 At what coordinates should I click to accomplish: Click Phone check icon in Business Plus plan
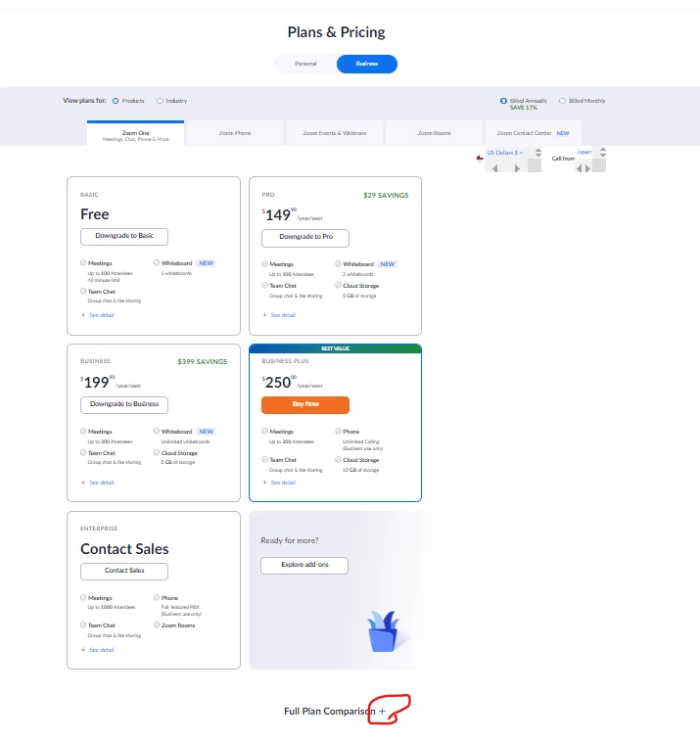coord(338,431)
